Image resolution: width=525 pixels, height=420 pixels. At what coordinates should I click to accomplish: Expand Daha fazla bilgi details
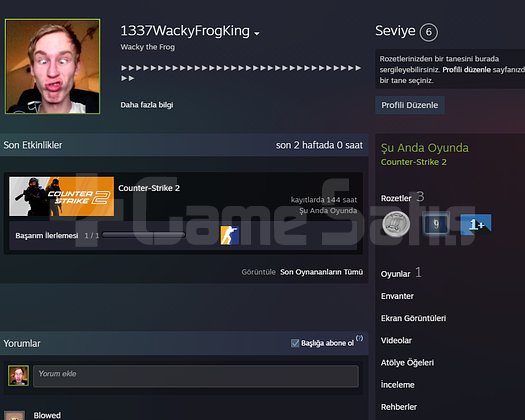(x=147, y=105)
